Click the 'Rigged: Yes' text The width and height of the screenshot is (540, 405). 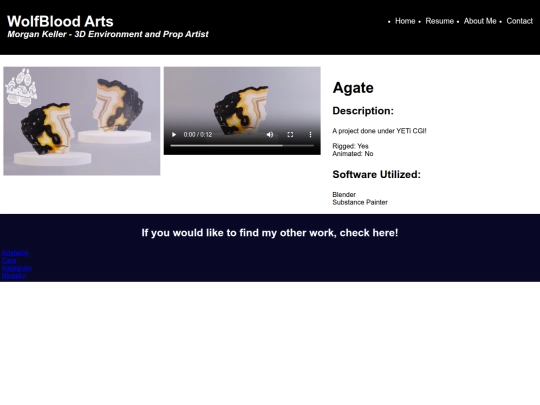point(350,146)
